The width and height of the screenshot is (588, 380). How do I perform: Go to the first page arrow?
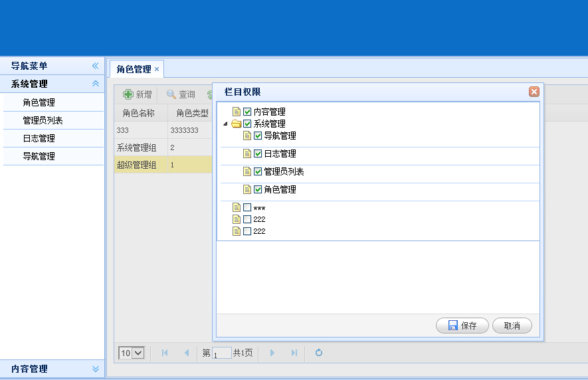(x=165, y=353)
